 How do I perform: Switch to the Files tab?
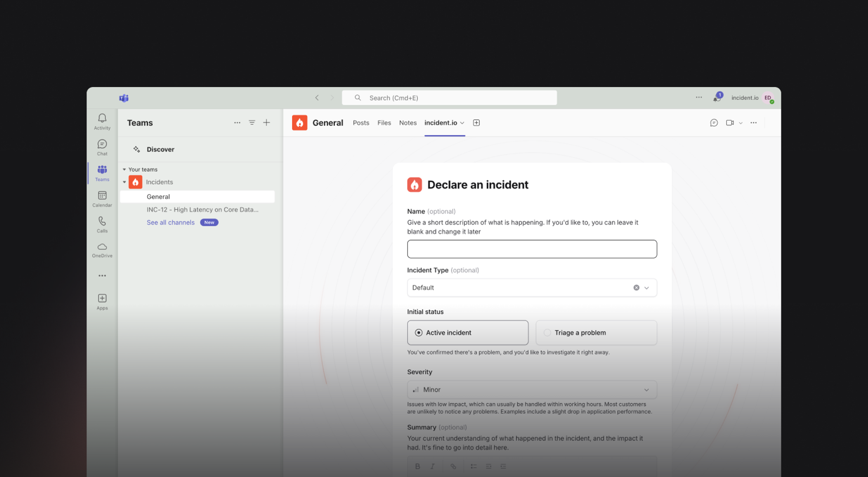point(384,123)
